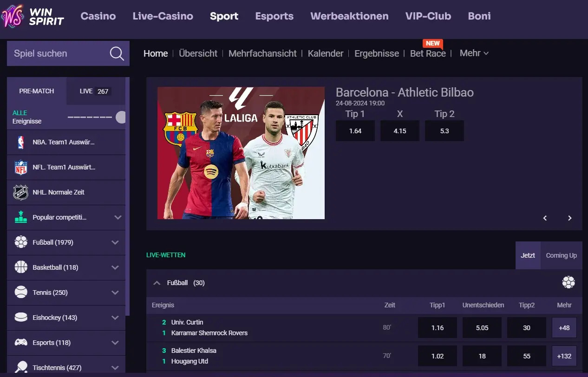The image size is (588, 377).
Task: Expand Esports (118) category
Action: [115, 343]
